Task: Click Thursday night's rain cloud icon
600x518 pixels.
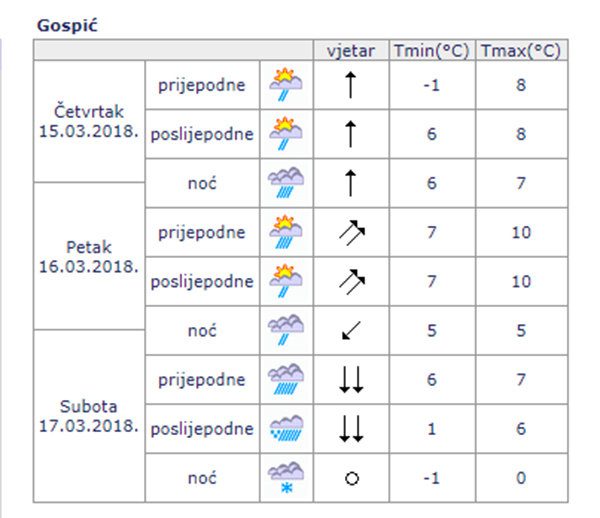Action: pyautogui.click(x=286, y=184)
